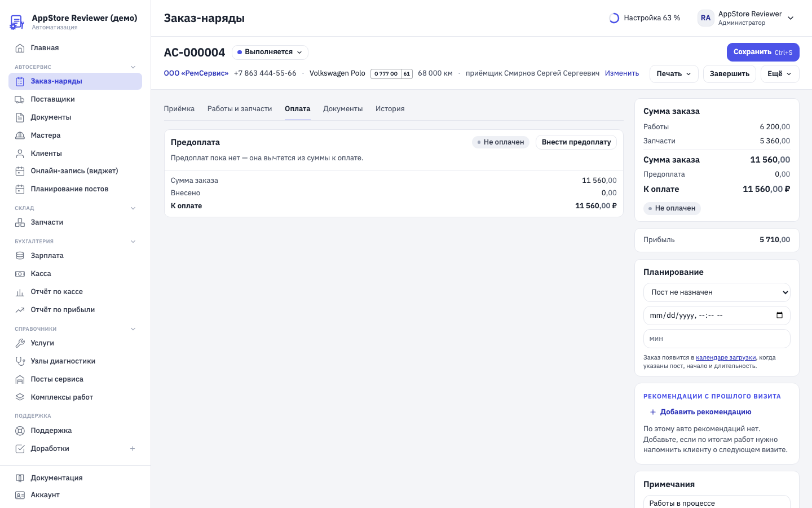Click the Услуги wrench icon
Screen dimensions: 812x508
(20, 343)
